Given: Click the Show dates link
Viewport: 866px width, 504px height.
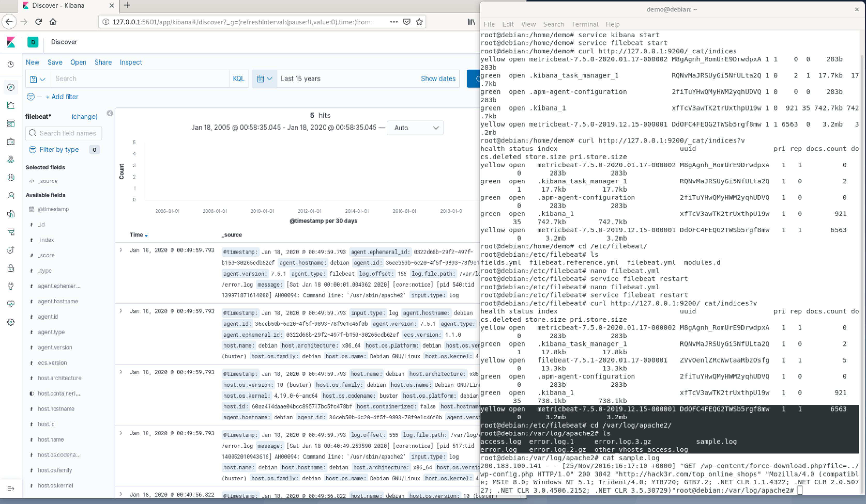Looking at the screenshot, I should click(x=438, y=79).
